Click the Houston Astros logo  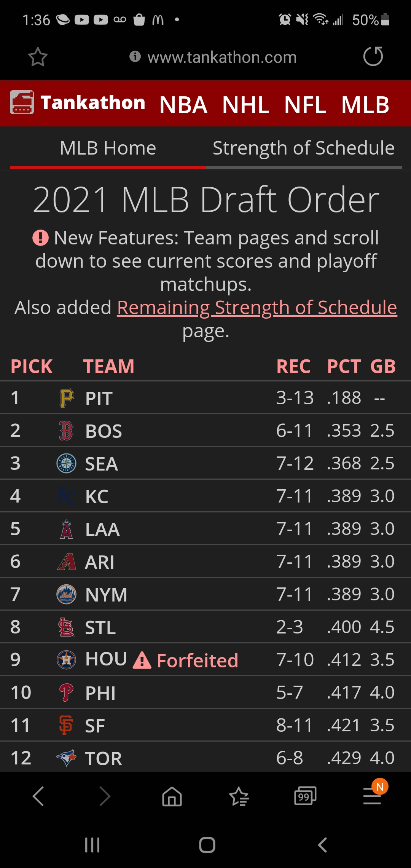66,660
